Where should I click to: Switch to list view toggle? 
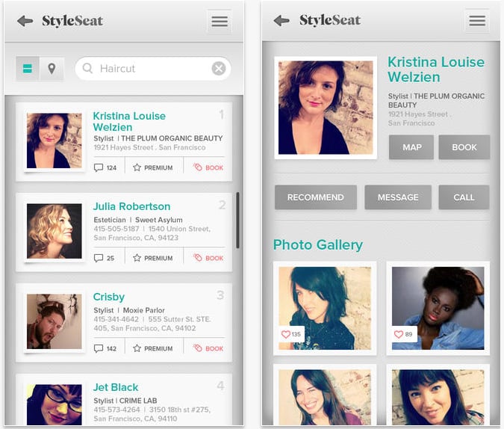coord(28,69)
